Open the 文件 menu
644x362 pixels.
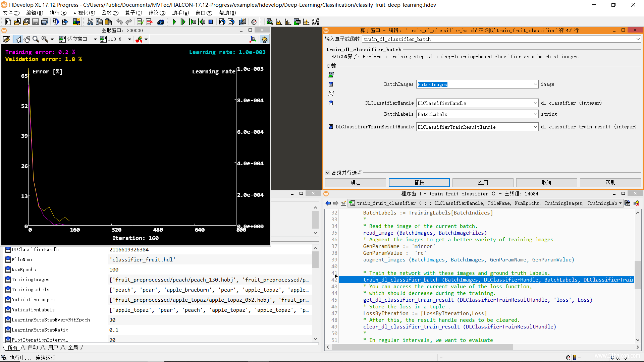click(11, 13)
